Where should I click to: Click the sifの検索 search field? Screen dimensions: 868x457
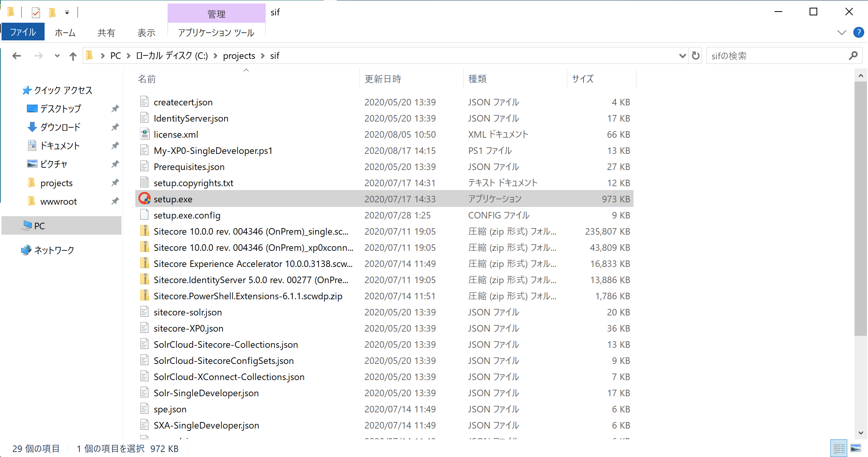click(777, 56)
